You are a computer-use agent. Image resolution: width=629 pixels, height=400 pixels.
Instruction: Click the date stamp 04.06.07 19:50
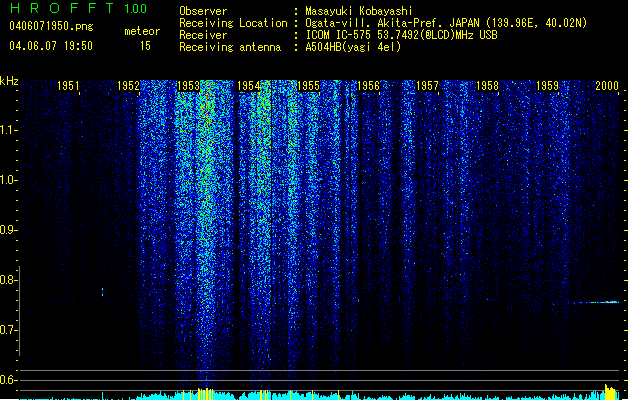click(x=51, y=46)
